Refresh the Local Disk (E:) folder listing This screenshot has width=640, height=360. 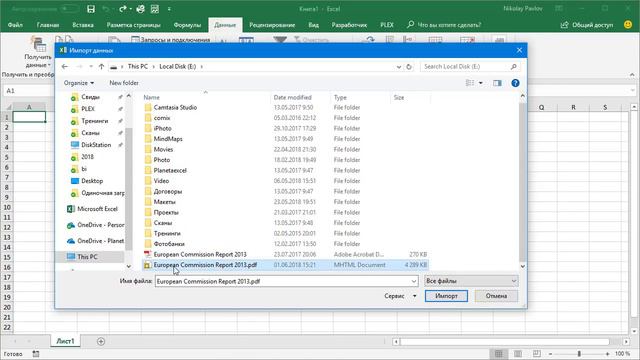coord(409,67)
